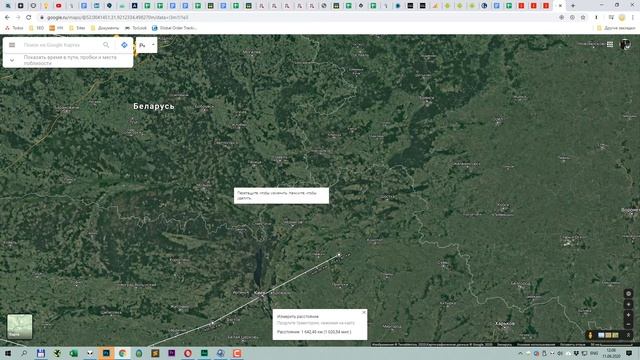Zoom in with the plus button
The image size is (640, 360).
tap(629, 315)
